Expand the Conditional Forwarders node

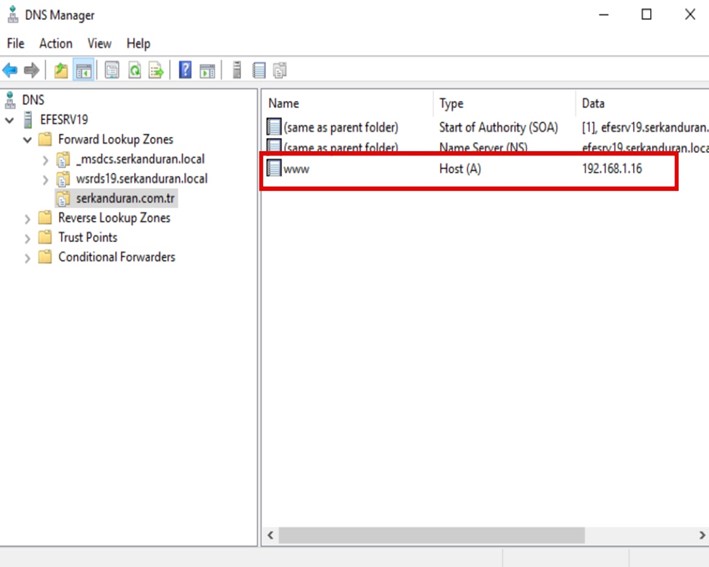coord(27,257)
